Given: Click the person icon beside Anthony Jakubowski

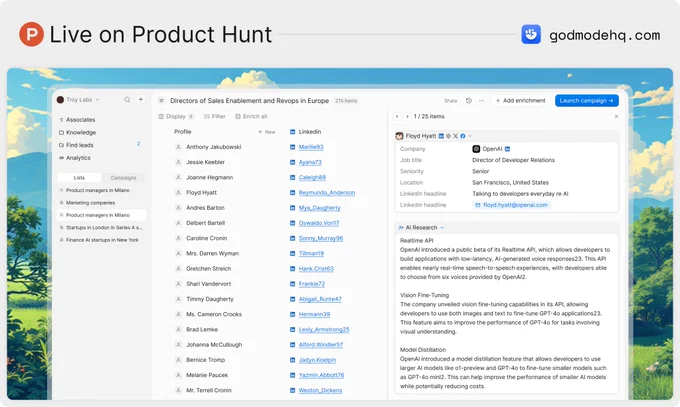Looking at the screenshot, I should coord(178,147).
